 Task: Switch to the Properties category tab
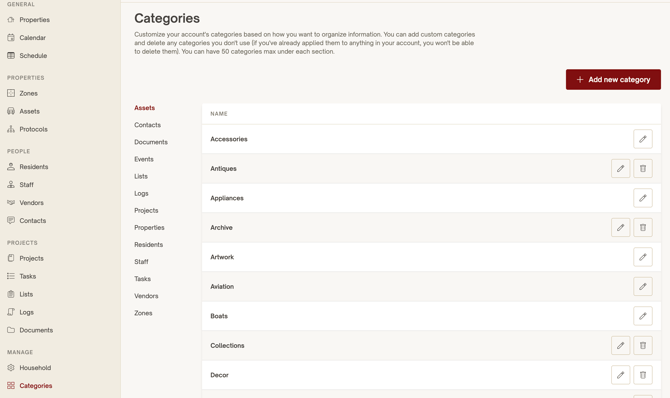click(149, 227)
